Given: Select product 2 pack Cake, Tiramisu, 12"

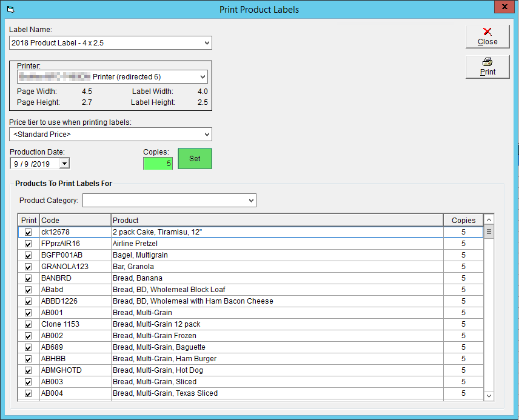Looking at the screenshot, I should click(277, 232).
